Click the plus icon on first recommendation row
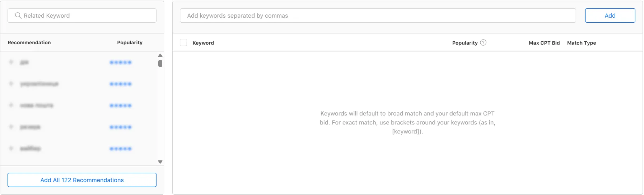This screenshot has width=644, height=195. [x=11, y=62]
